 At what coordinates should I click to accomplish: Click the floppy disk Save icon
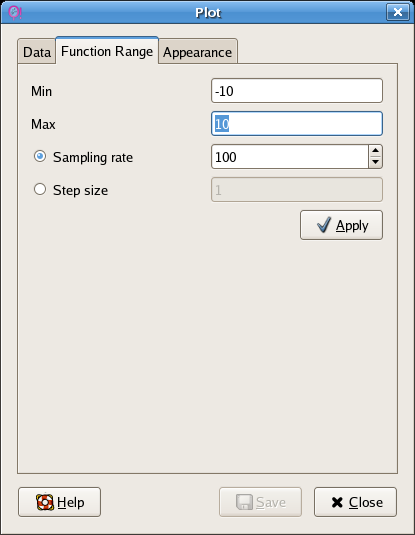[x=244, y=502]
